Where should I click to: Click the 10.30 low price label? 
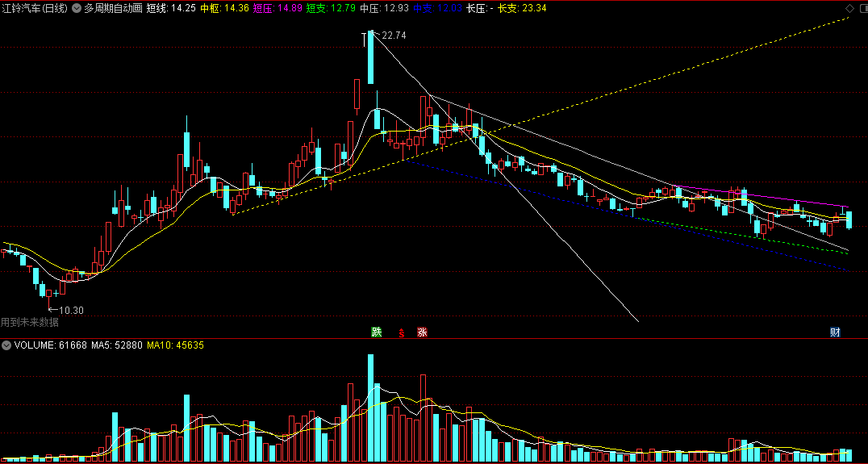click(x=71, y=311)
